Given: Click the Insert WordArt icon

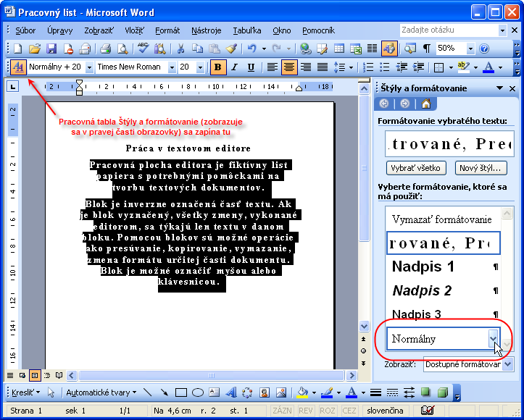Looking at the screenshot, I should pyautogui.click(x=231, y=392).
